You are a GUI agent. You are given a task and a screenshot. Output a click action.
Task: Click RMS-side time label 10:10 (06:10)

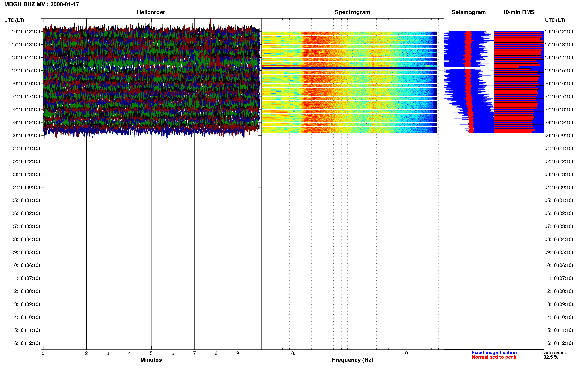(x=559, y=265)
